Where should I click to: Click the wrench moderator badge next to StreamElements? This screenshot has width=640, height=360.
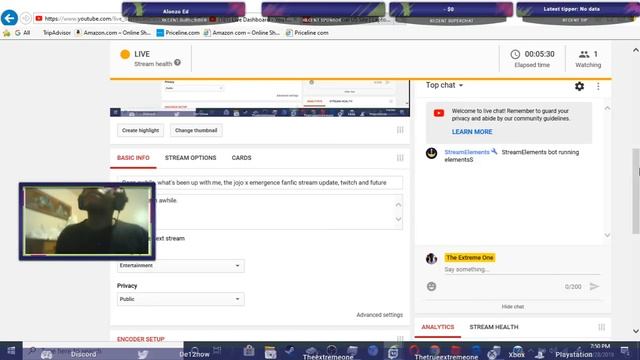tap(494, 151)
